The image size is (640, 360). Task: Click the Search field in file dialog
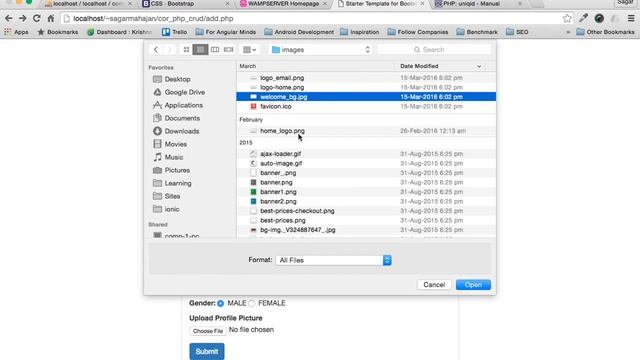point(434,49)
